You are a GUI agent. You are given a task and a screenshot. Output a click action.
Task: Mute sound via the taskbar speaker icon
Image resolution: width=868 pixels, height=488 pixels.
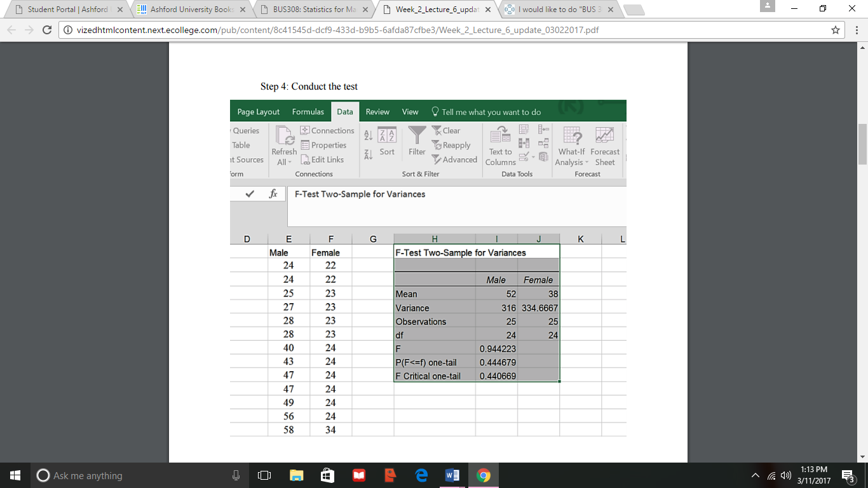tap(786, 475)
